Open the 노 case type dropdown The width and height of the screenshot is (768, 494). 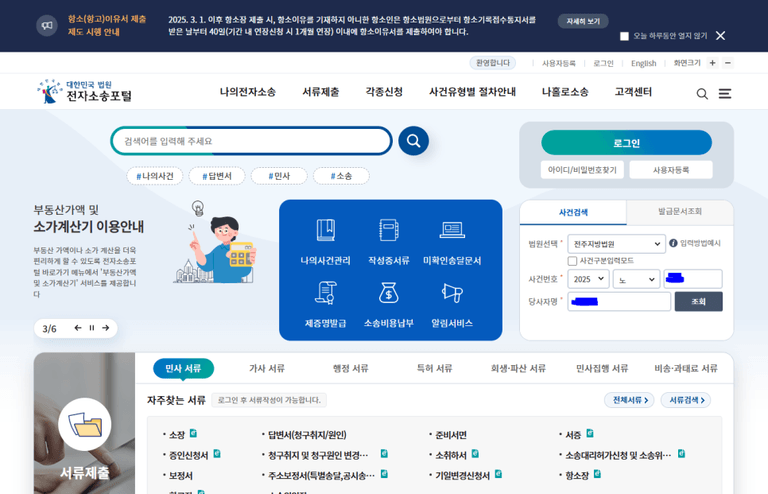[x=635, y=280]
